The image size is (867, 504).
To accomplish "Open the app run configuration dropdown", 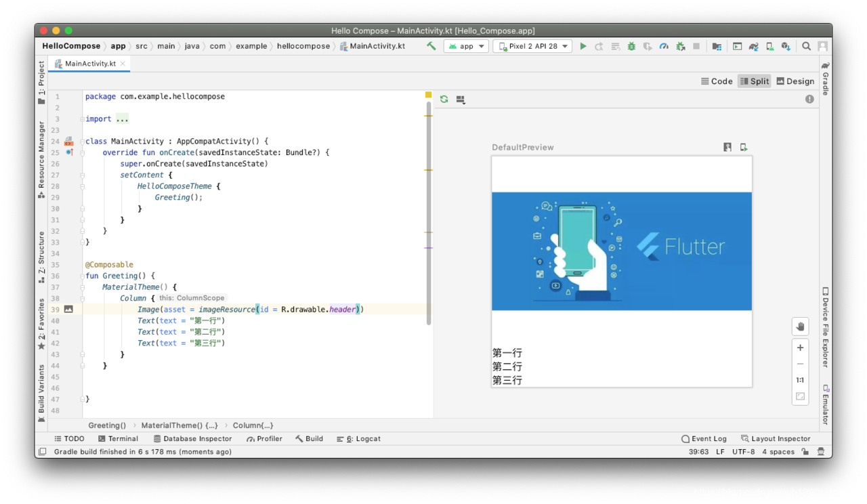I will pyautogui.click(x=466, y=46).
